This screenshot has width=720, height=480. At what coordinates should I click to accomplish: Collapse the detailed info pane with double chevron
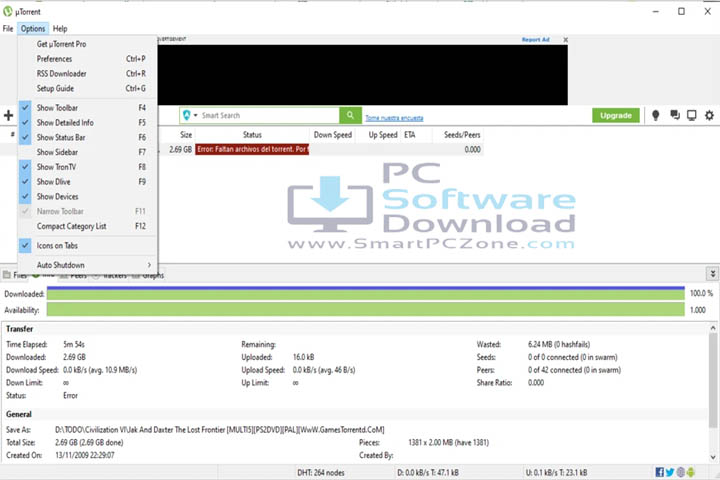(x=713, y=274)
